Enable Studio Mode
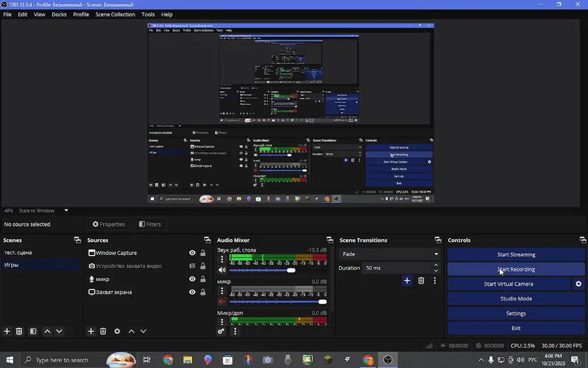This screenshot has width=588, height=368. click(x=516, y=299)
